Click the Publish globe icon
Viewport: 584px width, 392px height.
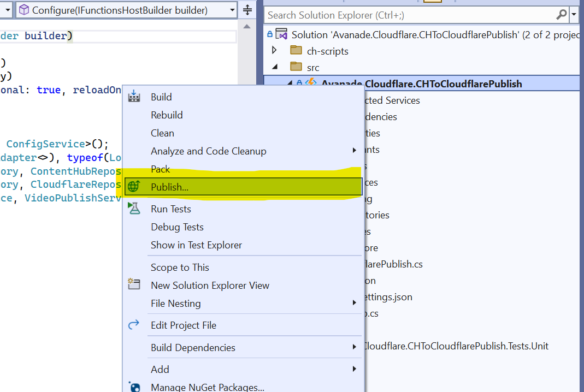(x=134, y=187)
